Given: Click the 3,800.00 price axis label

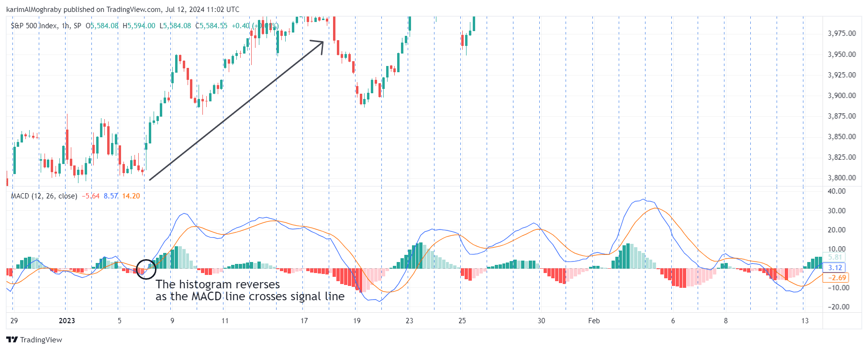Looking at the screenshot, I should click(x=842, y=178).
